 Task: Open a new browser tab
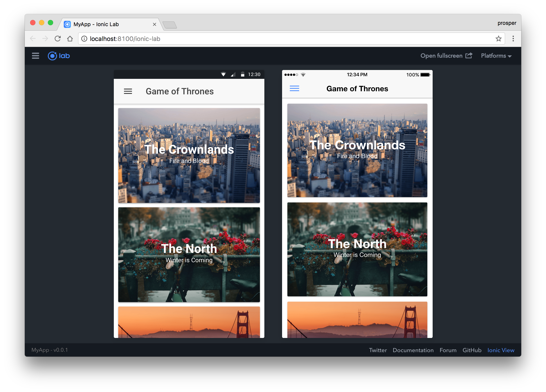point(170,25)
